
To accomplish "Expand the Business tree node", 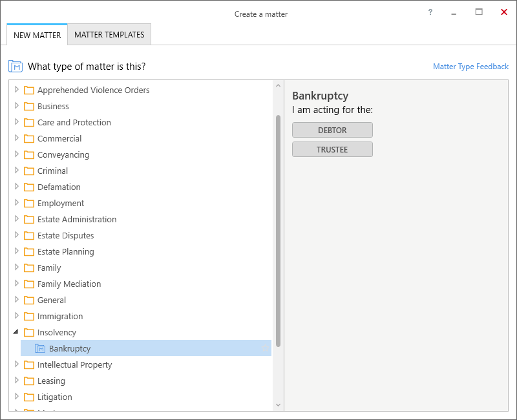I will pos(17,105).
